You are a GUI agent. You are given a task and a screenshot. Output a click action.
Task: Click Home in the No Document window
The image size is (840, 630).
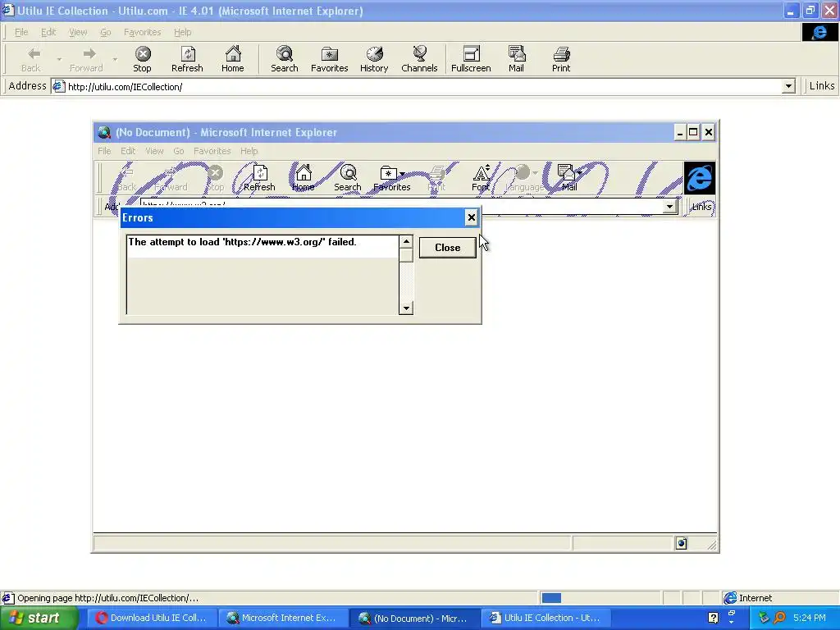click(x=304, y=178)
